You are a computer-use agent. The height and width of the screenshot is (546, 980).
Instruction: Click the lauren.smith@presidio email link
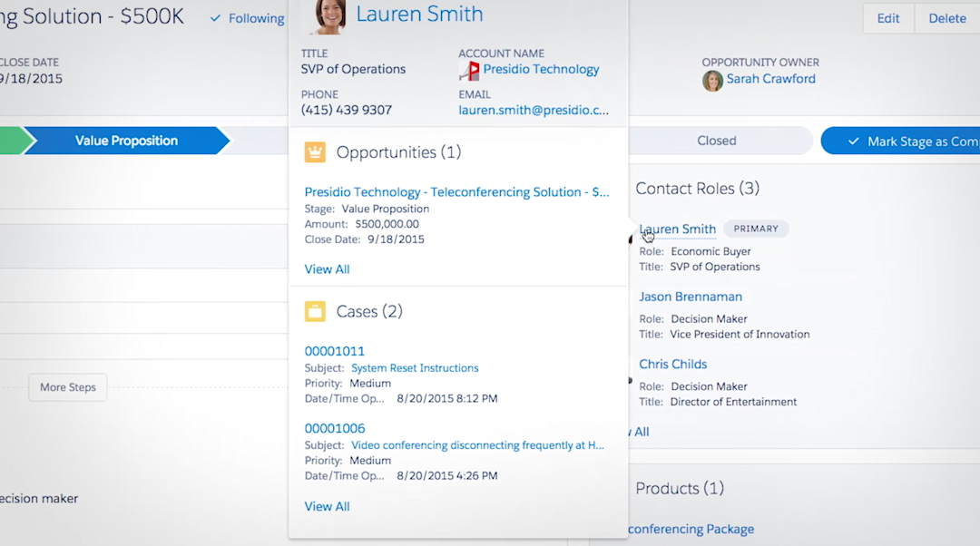pyautogui.click(x=534, y=111)
